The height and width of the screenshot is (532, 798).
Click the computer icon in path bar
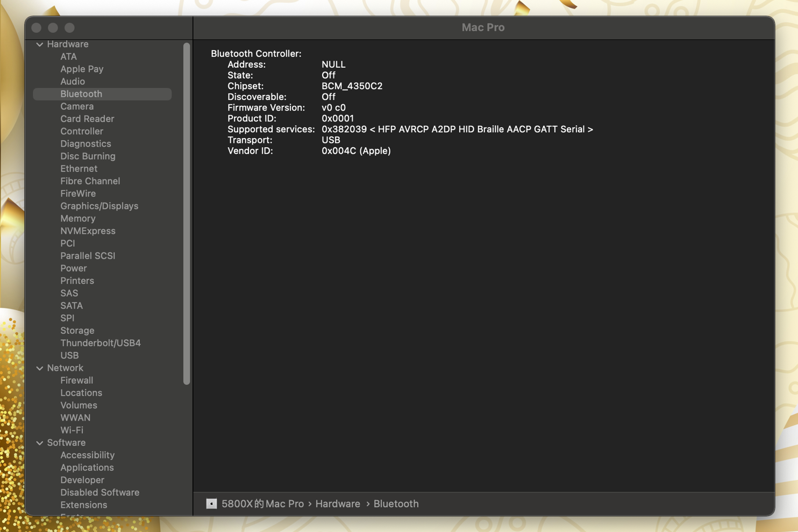click(x=211, y=504)
